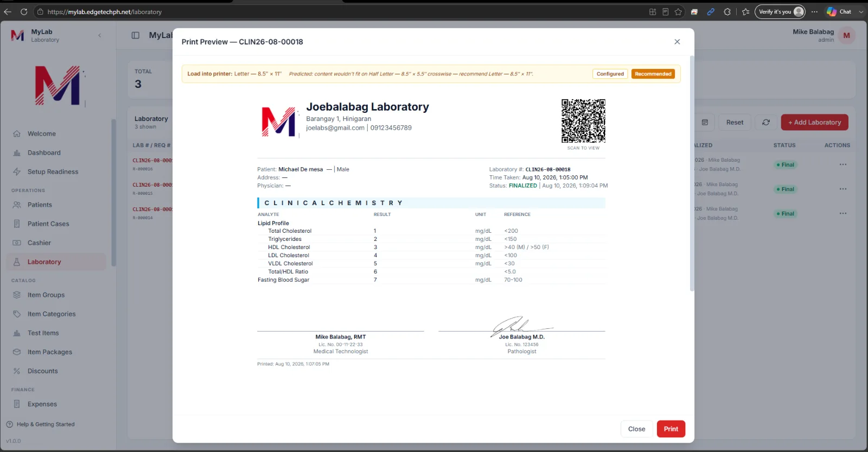Close the Print Preview with the X
Viewport: 868px width, 452px height.
pos(677,42)
